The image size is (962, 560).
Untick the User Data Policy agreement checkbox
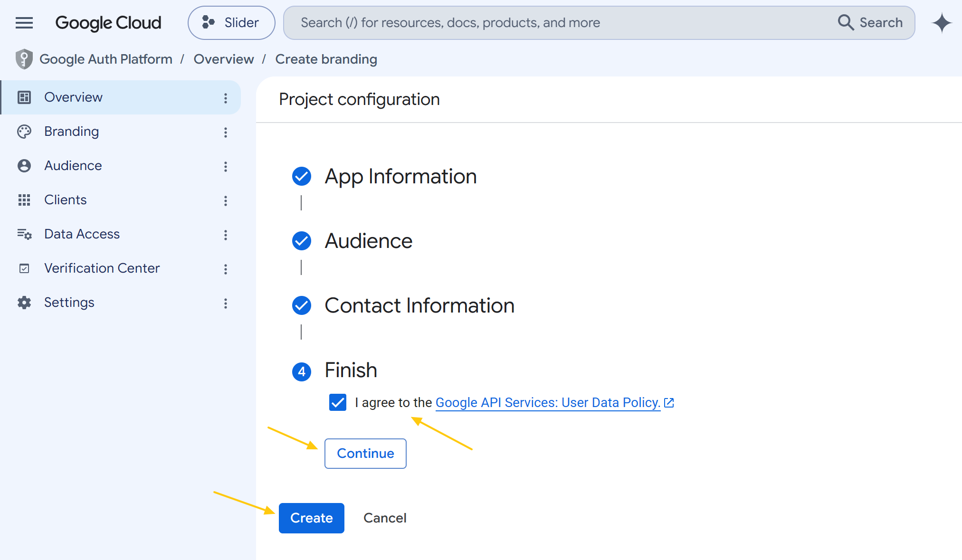click(338, 402)
